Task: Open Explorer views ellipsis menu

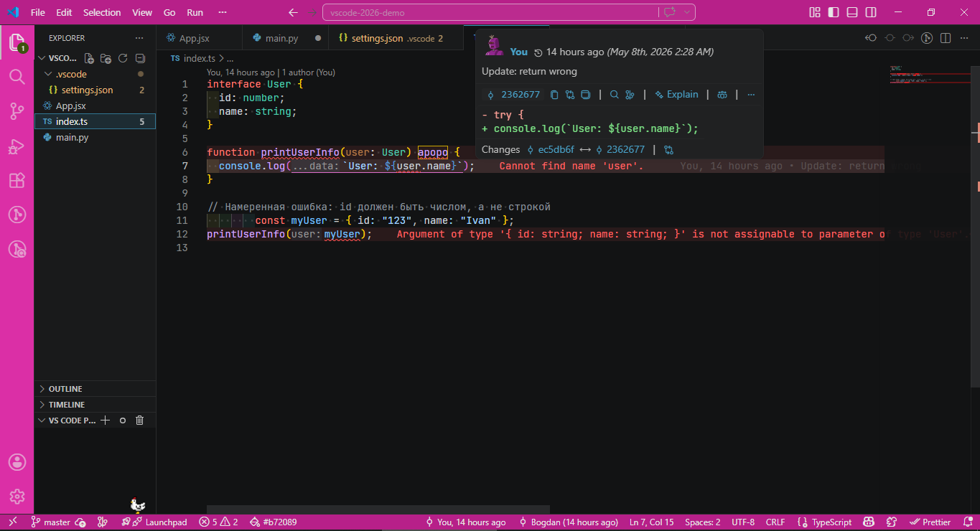Action: [x=139, y=38]
